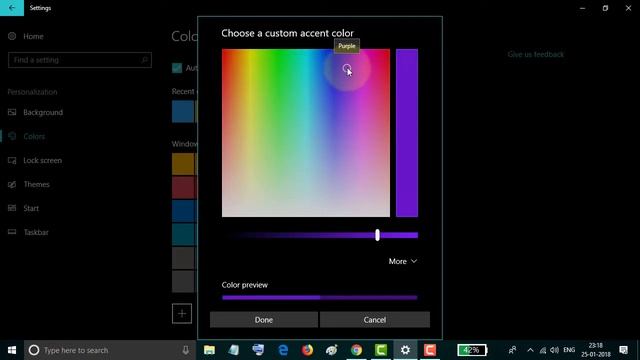This screenshot has width=640, height=360.
Task: Select the Colors palette icon in sidebar
Action: click(x=12, y=136)
